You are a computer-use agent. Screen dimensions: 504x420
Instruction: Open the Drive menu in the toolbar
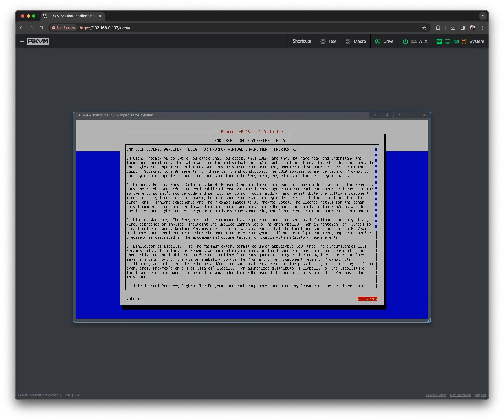coord(384,41)
